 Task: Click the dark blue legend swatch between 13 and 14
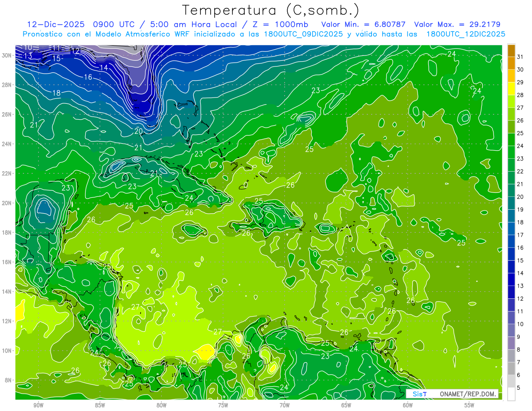(x=511, y=279)
